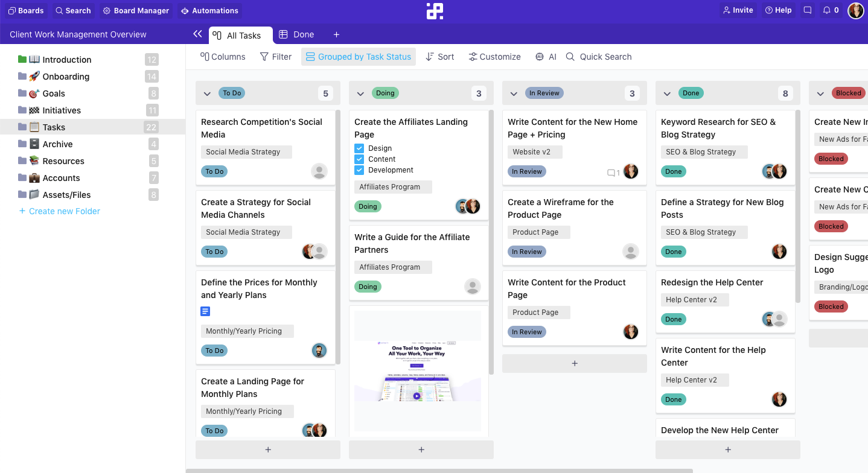Collapse the Blocked column
The width and height of the screenshot is (868, 473).
(820, 93)
